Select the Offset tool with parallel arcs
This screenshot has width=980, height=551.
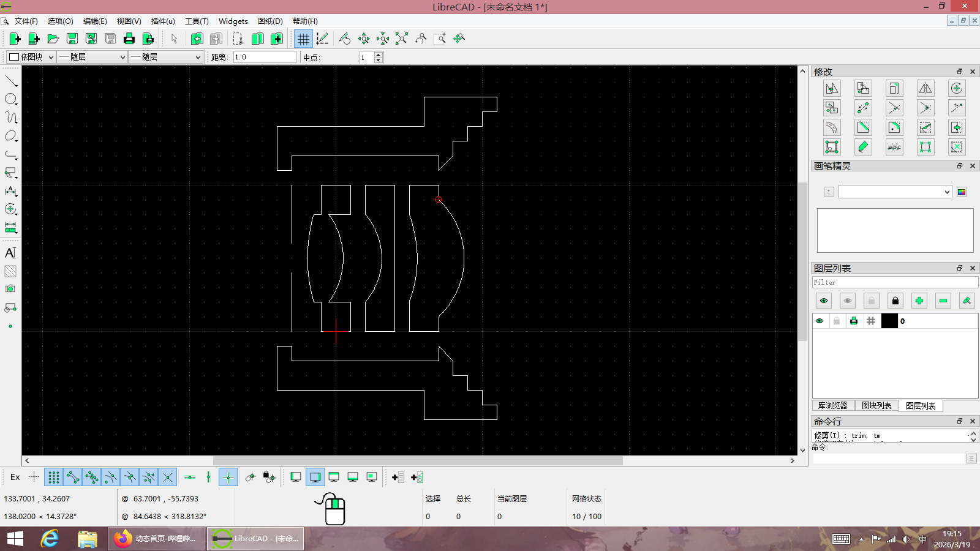coord(832,127)
